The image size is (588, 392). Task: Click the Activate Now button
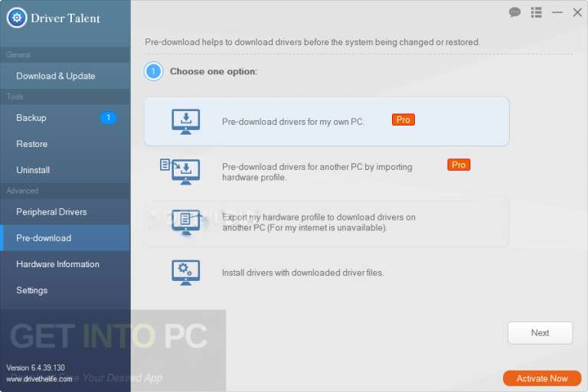(542, 378)
